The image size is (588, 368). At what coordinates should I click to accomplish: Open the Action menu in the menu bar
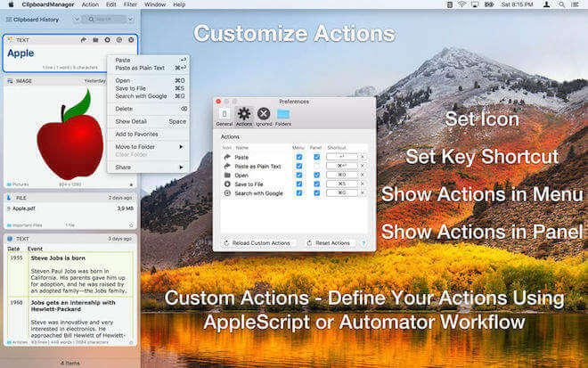point(90,4)
